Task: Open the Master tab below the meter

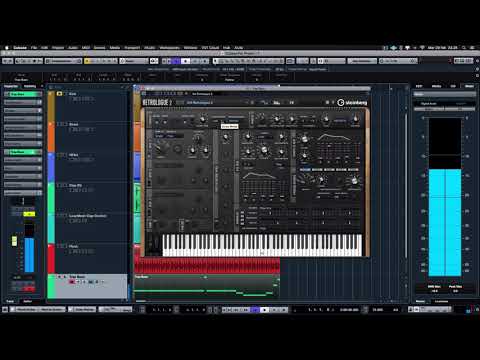Action: (420, 301)
